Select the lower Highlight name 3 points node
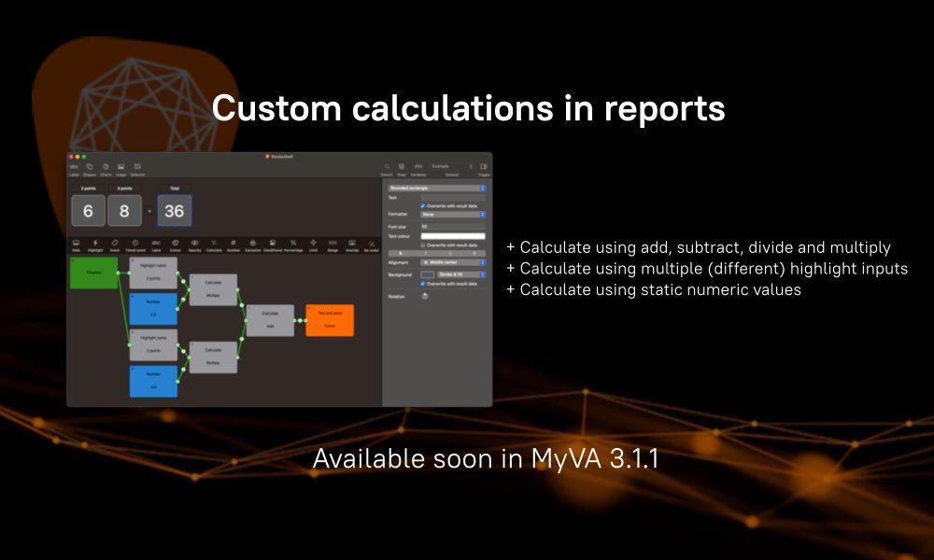The height and width of the screenshot is (560, 934). click(x=154, y=344)
